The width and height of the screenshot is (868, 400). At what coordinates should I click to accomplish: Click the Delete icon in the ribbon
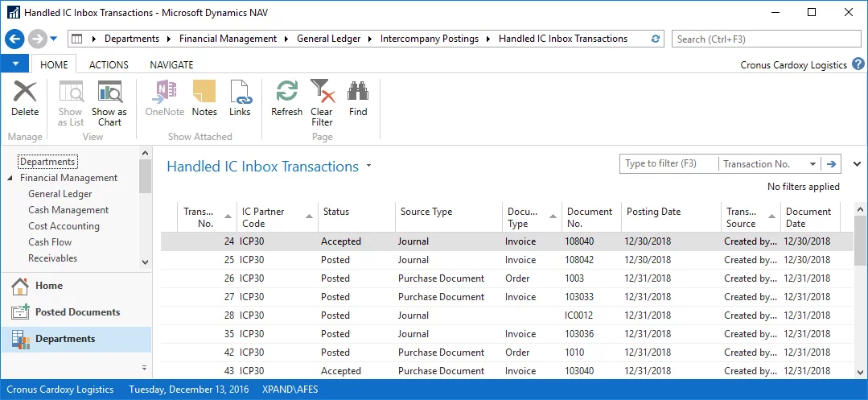25,99
